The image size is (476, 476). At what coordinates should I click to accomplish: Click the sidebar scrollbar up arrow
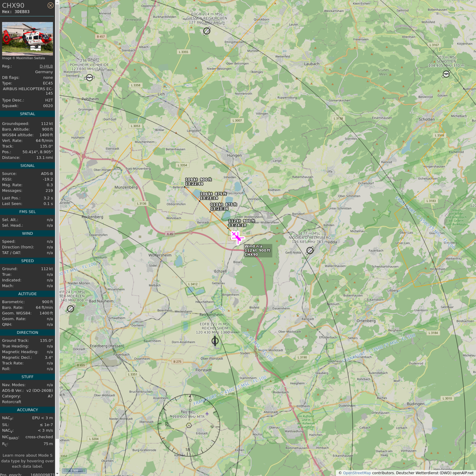[x=57, y=2]
